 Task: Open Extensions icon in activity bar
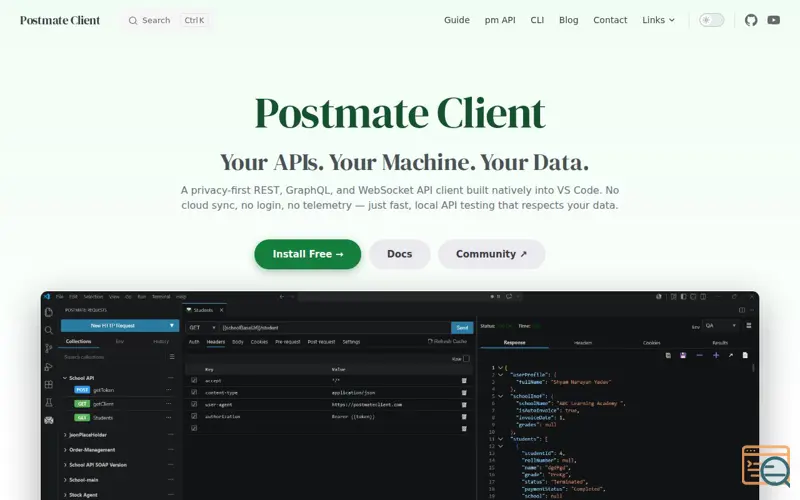click(x=49, y=385)
